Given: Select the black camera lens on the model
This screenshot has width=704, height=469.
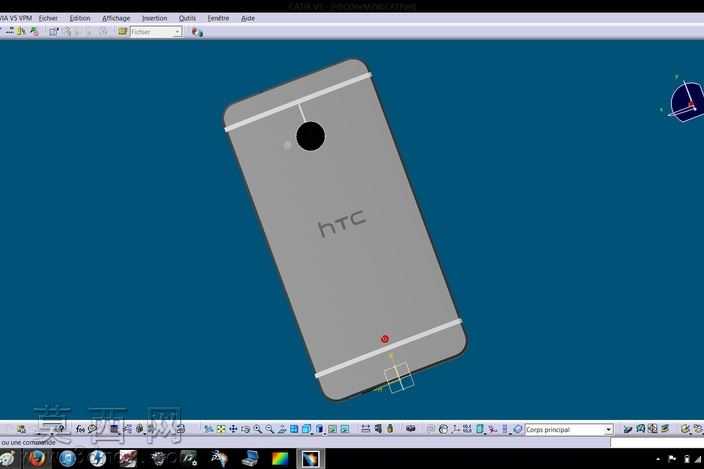Looking at the screenshot, I should (310, 136).
